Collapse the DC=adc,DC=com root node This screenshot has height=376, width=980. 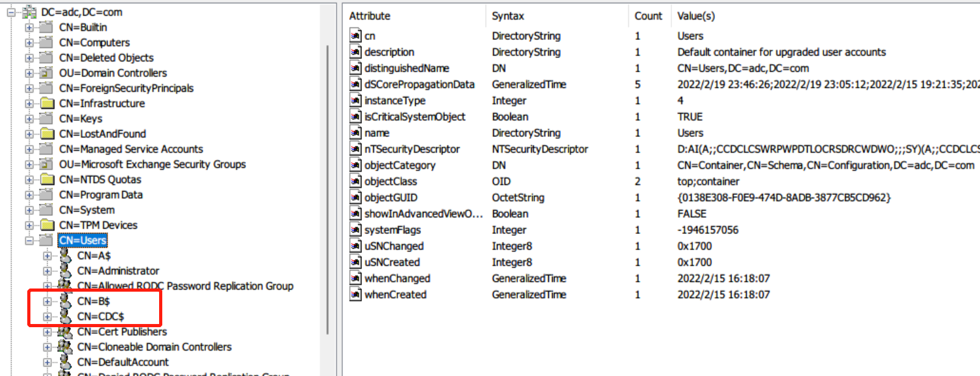11,13
